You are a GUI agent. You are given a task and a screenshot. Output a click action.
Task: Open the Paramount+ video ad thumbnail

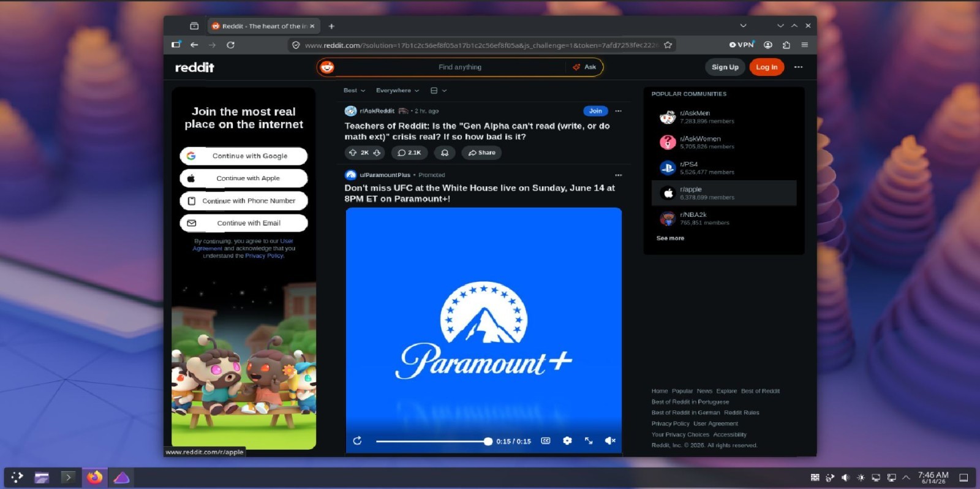pos(484,331)
